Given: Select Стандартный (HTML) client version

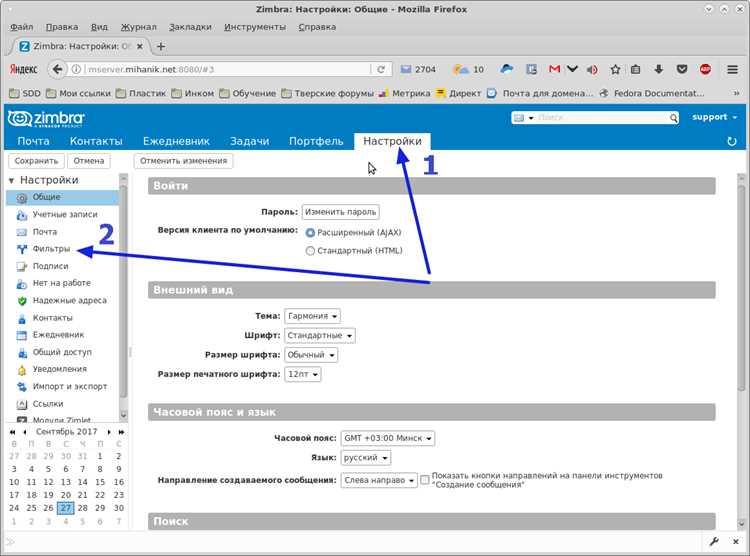Looking at the screenshot, I should tap(310, 251).
